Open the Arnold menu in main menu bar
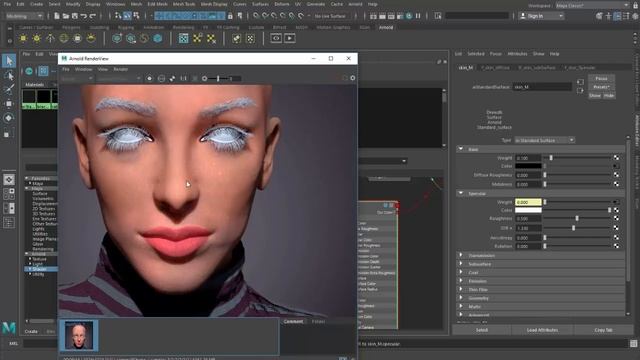 (x=355, y=4)
